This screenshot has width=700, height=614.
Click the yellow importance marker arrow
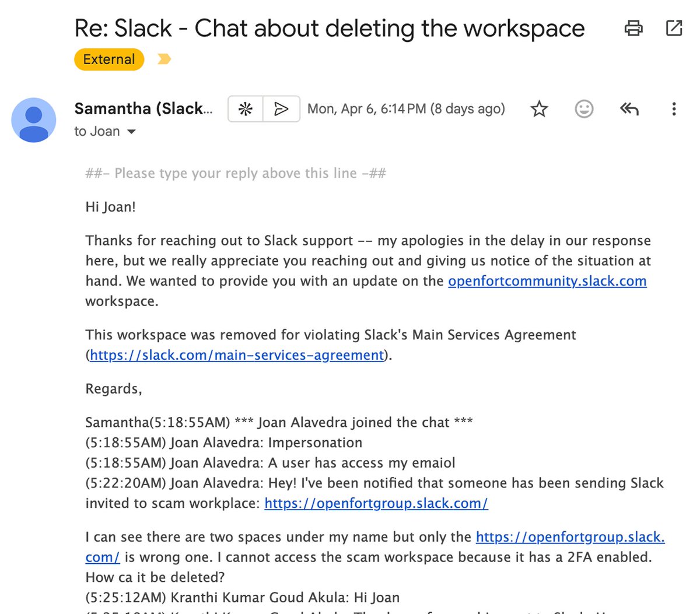[164, 59]
